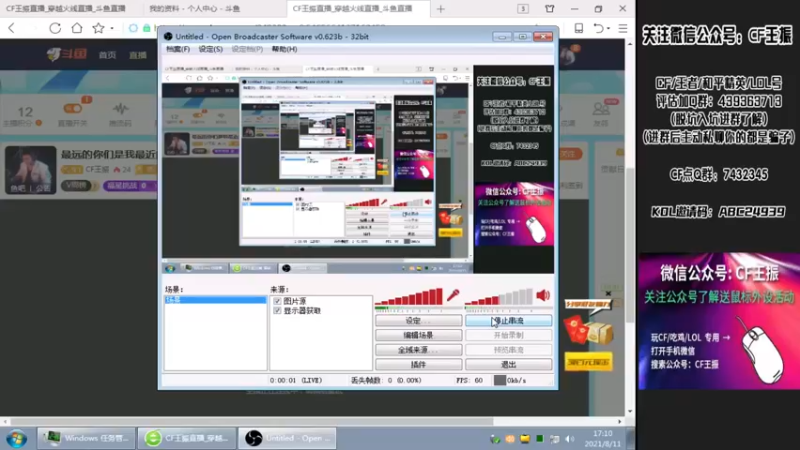Open Untitled - Open Broadcaster taskbar button
The height and width of the screenshot is (450, 800).
click(x=287, y=438)
